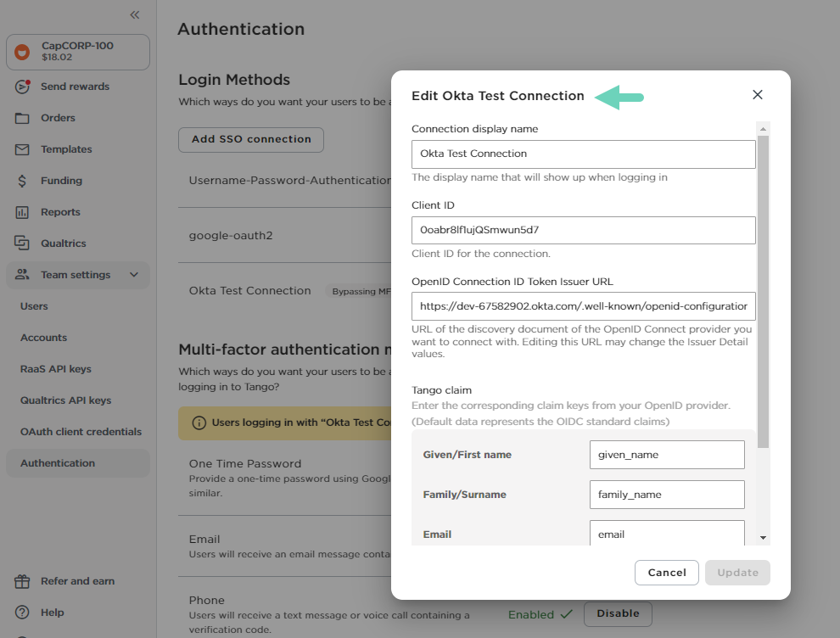
Task: Open Help in sidebar
Action: tap(53, 613)
